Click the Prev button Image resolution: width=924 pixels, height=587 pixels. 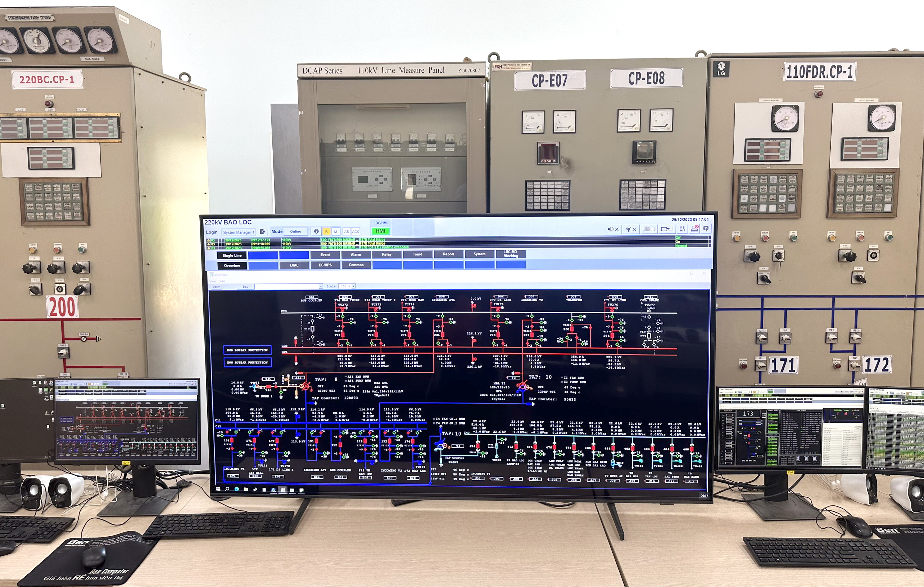(216, 287)
